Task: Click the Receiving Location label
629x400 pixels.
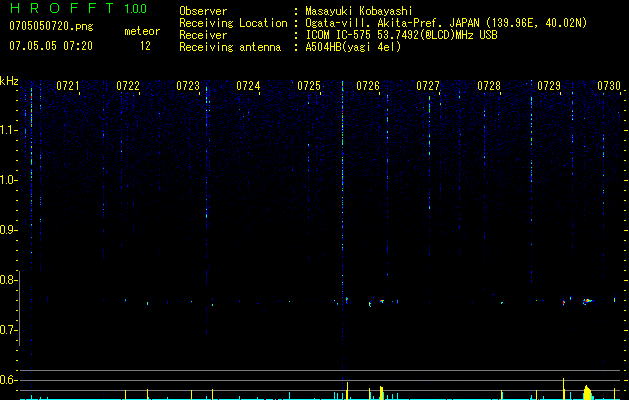Action: click(x=233, y=23)
